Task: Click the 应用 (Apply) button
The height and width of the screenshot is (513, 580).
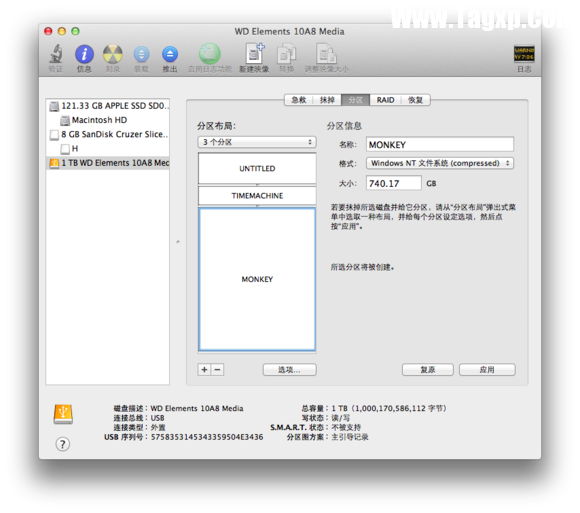Action: [x=487, y=369]
